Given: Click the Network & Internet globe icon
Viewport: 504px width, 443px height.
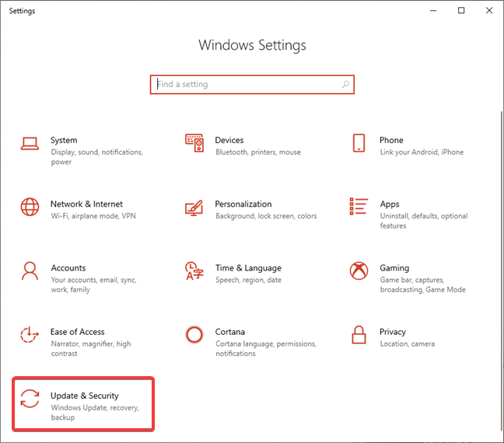Looking at the screenshot, I should coord(30,207).
